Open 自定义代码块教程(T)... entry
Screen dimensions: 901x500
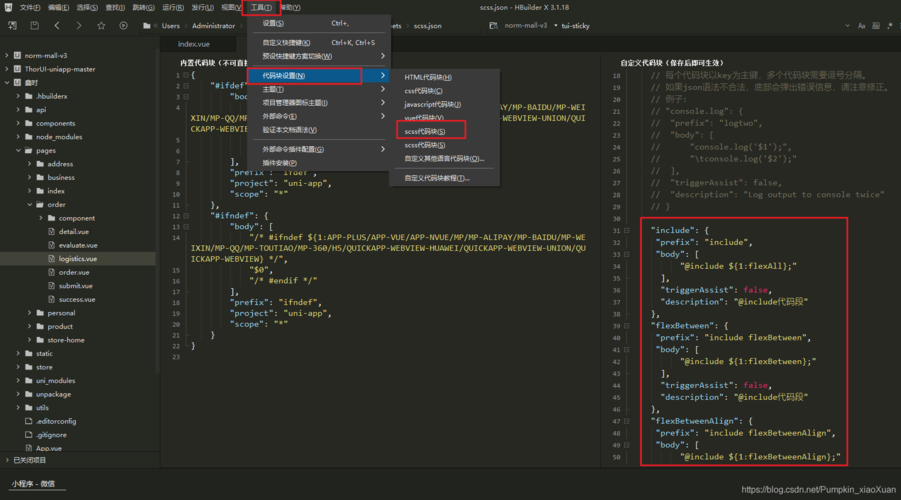coord(444,178)
